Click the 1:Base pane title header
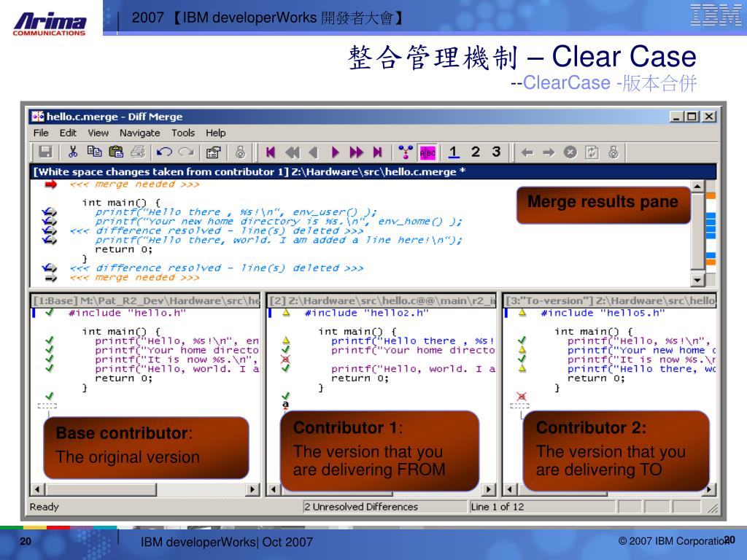 [x=145, y=300]
